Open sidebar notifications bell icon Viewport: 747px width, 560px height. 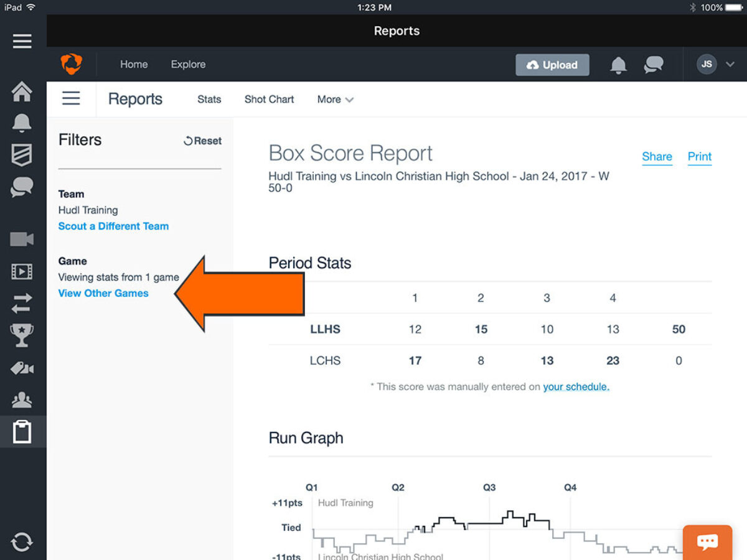click(x=22, y=123)
